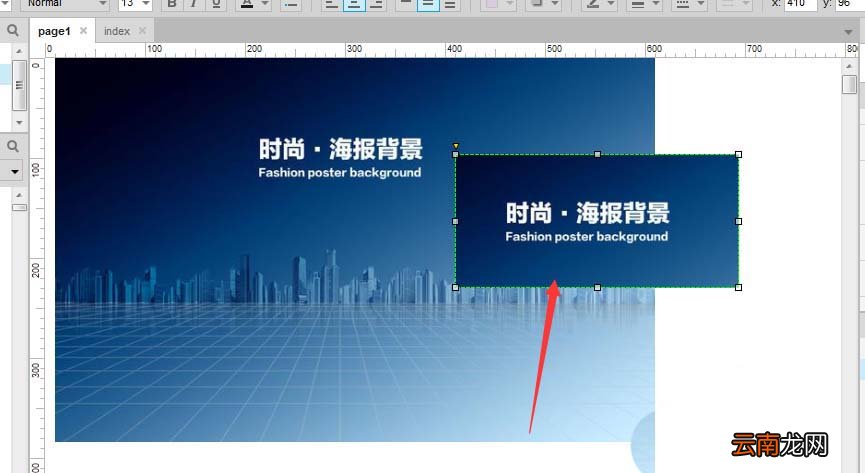Switch to the index tab

[x=117, y=31]
